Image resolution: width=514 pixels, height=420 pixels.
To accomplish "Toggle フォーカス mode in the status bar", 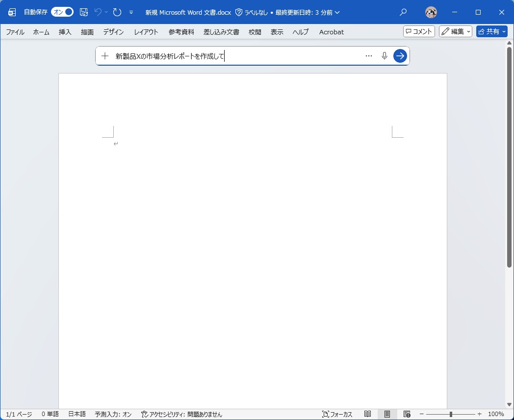I will click(x=337, y=414).
